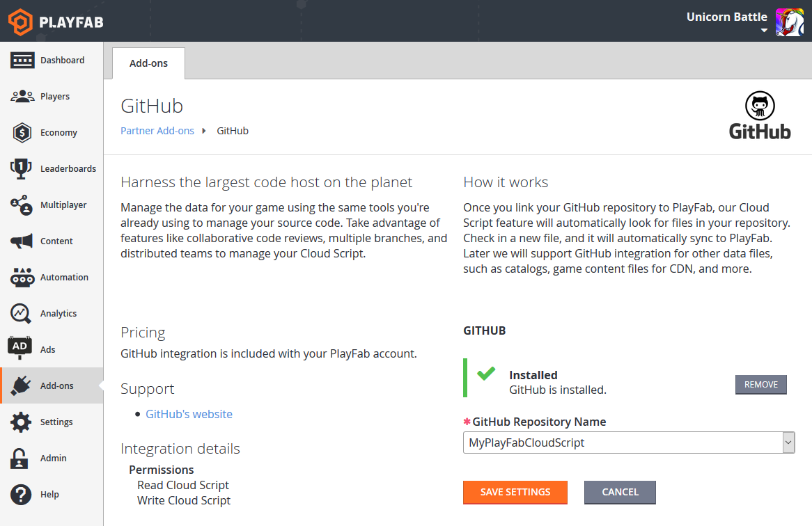Click the CANCEL button
812x526 pixels.
click(620, 493)
